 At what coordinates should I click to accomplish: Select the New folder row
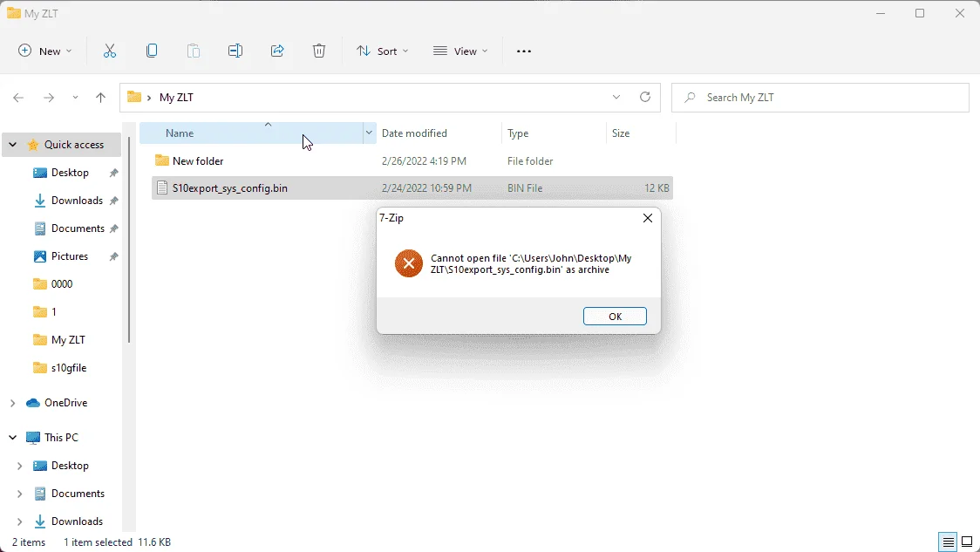point(412,161)
